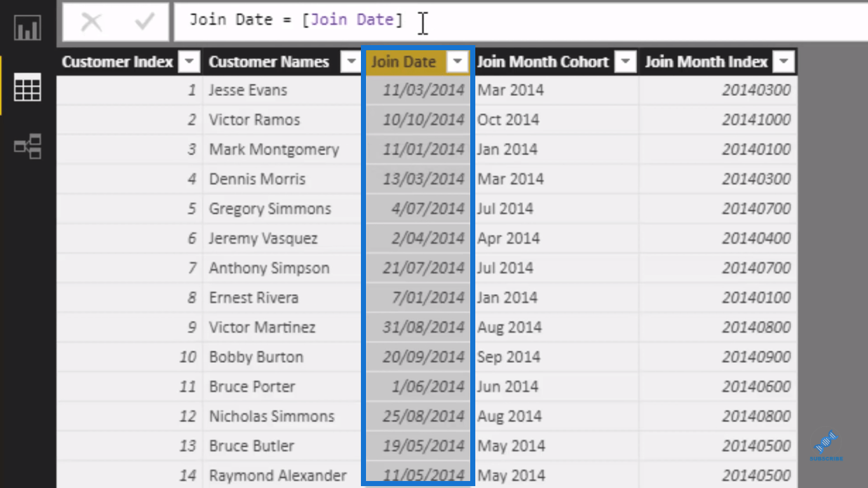The width and height of the screenshot is (868, 488).
Task: Click the 10/10/2014 join date cell
Action: pyautogui.click(x=417, y=119)
